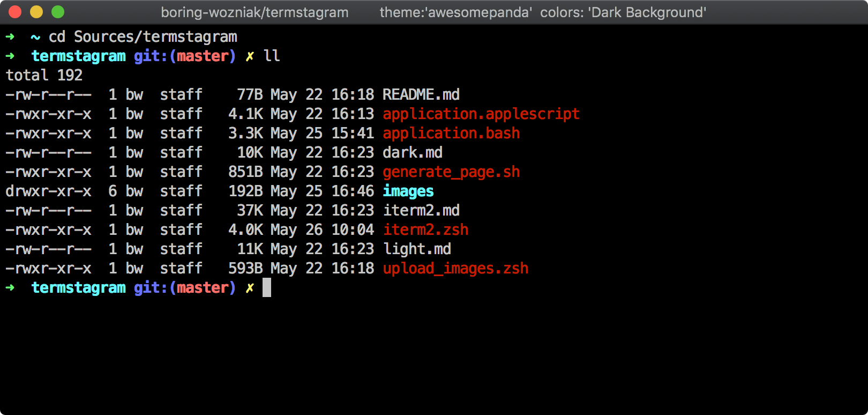The height and width of the screenshot is (415, 868).
Task: Click the theme:'awesomepanda' title text
Action: pos(455,12)
